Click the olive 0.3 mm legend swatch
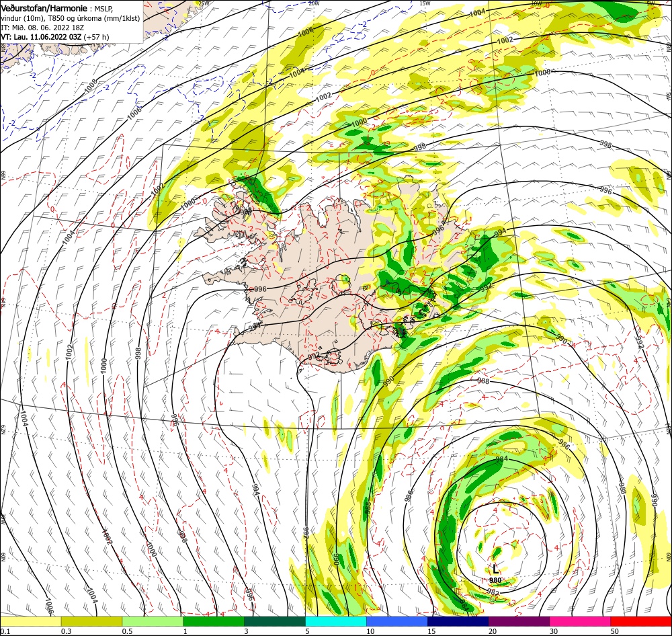 pos(91,621)
